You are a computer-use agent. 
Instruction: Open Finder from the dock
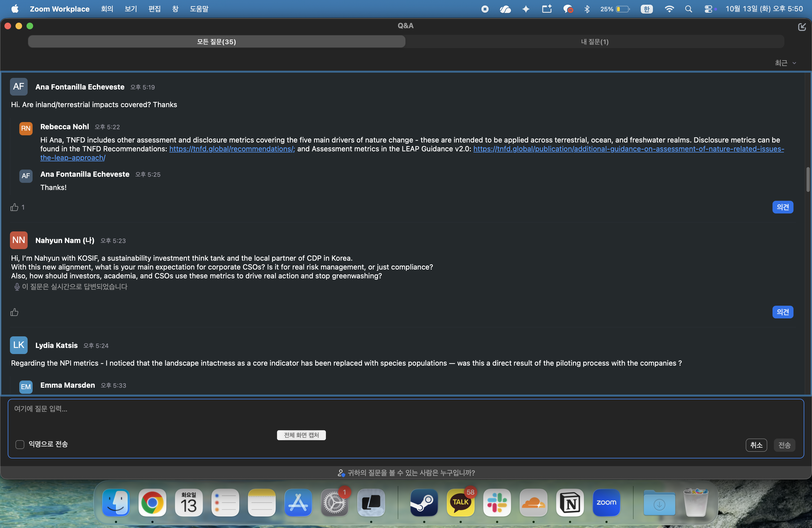[116, 502]
